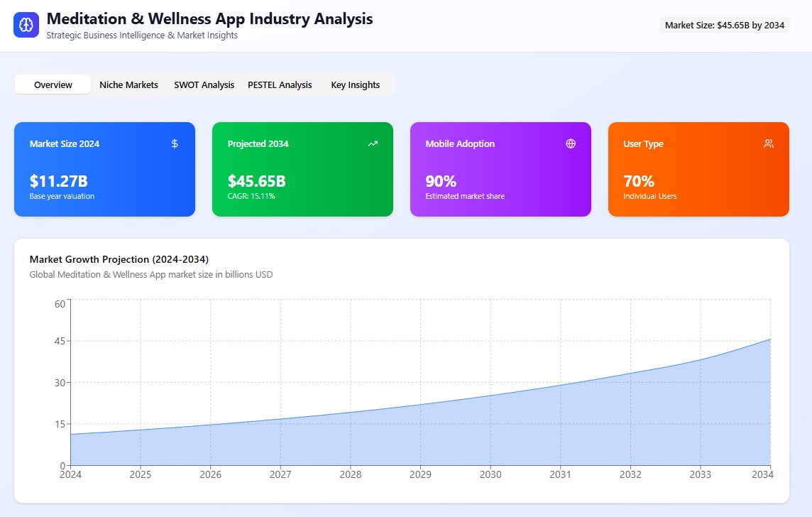The image size is (812, 517).
Task: Click the 2024 starting point on chart axis
Action: 70,434
